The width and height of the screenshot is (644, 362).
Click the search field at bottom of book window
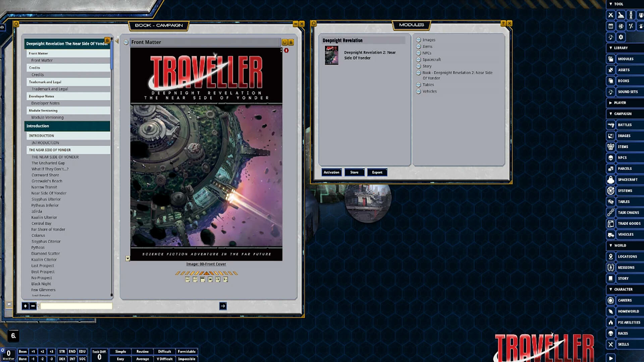click(76, 306)
